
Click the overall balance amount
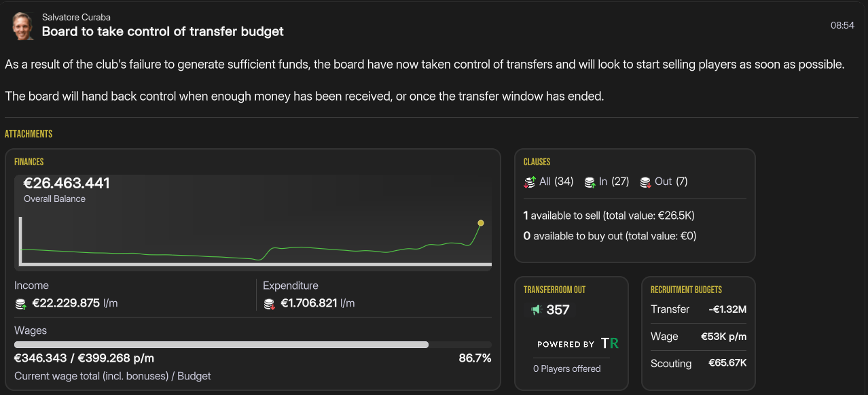[67, 184]
